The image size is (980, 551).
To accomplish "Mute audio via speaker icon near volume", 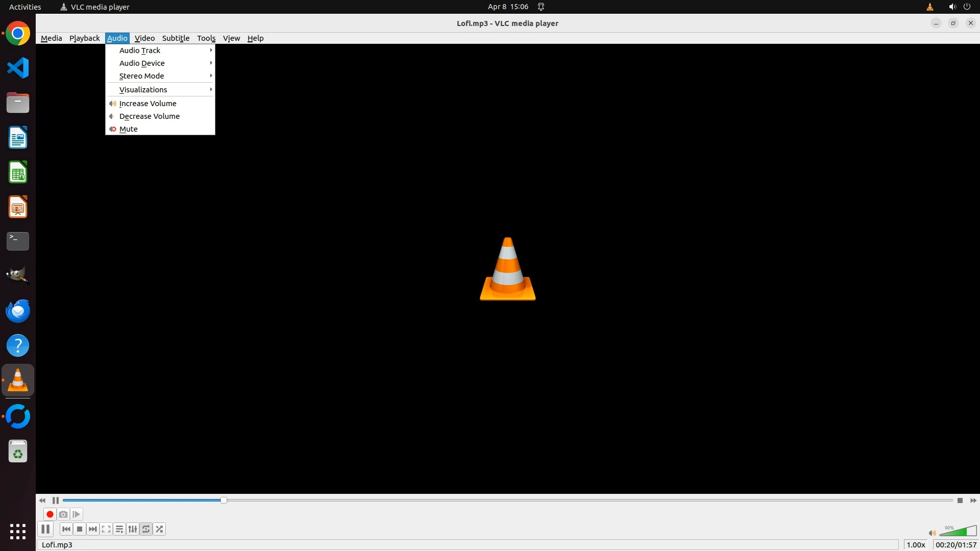I will point(932,533).
